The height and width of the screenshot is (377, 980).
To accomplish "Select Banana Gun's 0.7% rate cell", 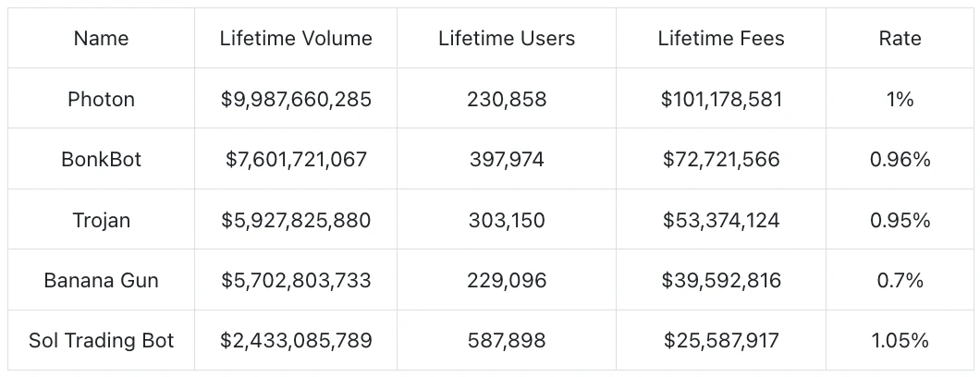I will point(900,281).
